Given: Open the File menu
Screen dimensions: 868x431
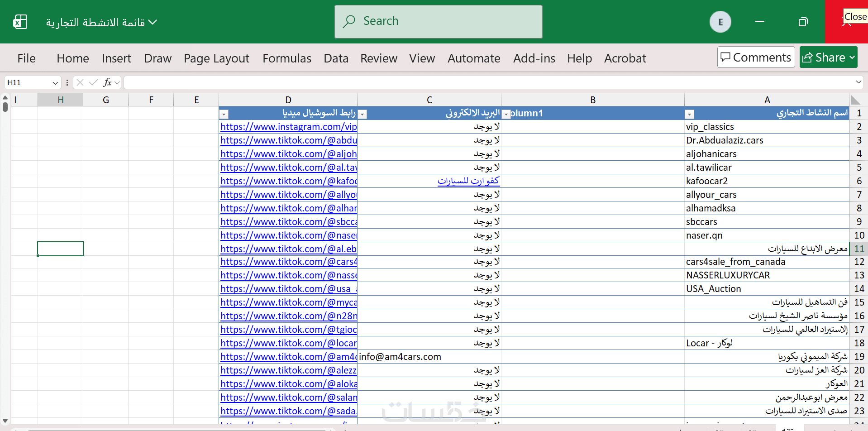Looking at the screenshot, I should [26, 58].
